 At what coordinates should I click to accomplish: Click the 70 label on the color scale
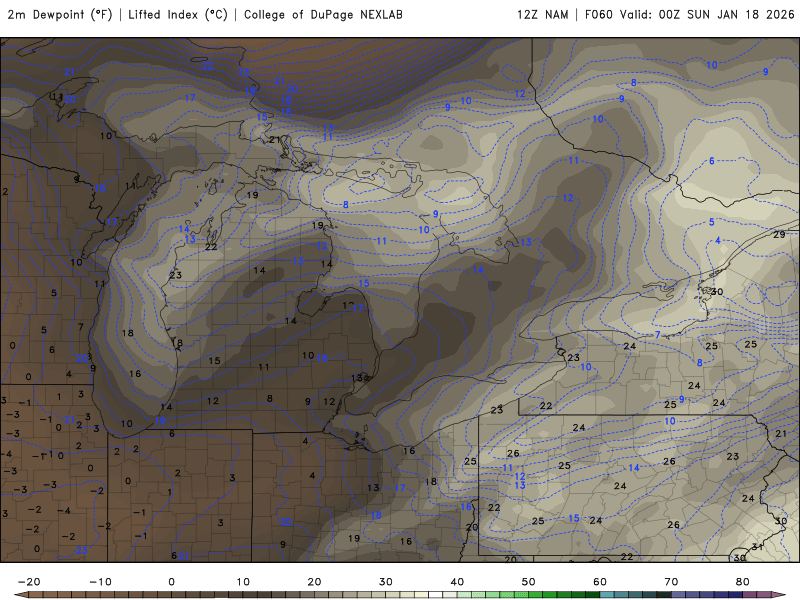point(671,582)
